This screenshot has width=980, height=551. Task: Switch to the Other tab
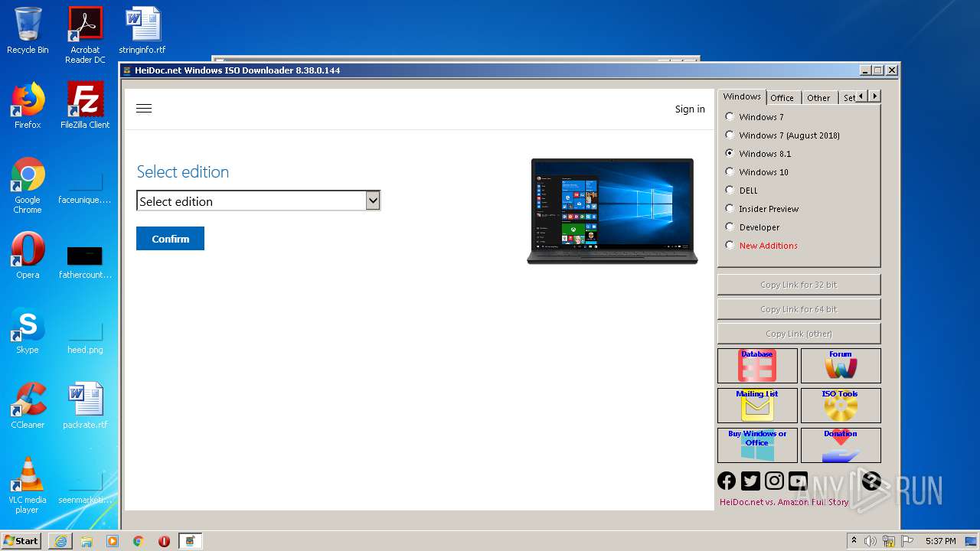pos(818,98)
